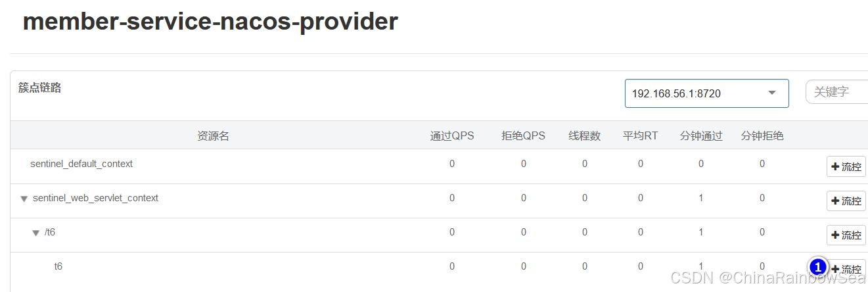
Task: Click the 分钟通过 column header
Action: [701, 136]
